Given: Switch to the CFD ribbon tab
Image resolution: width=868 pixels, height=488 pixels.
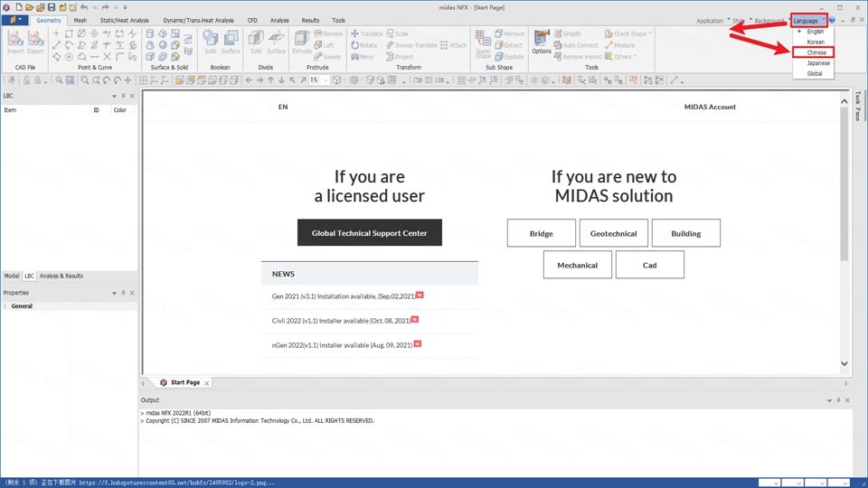Looking at the screenshot, I should pyautogui.click(x=252, y=21).
